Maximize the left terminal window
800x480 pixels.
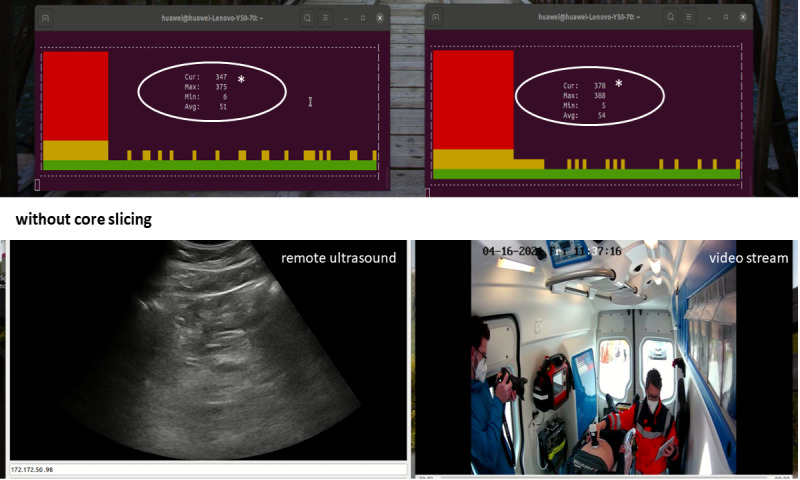click(362, 17)
